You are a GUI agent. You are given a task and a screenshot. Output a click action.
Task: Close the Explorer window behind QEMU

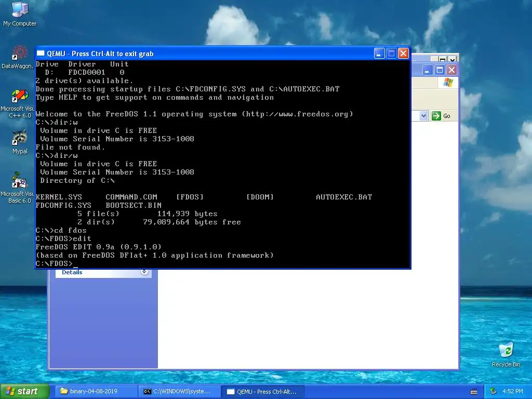(x=451, y=70)
